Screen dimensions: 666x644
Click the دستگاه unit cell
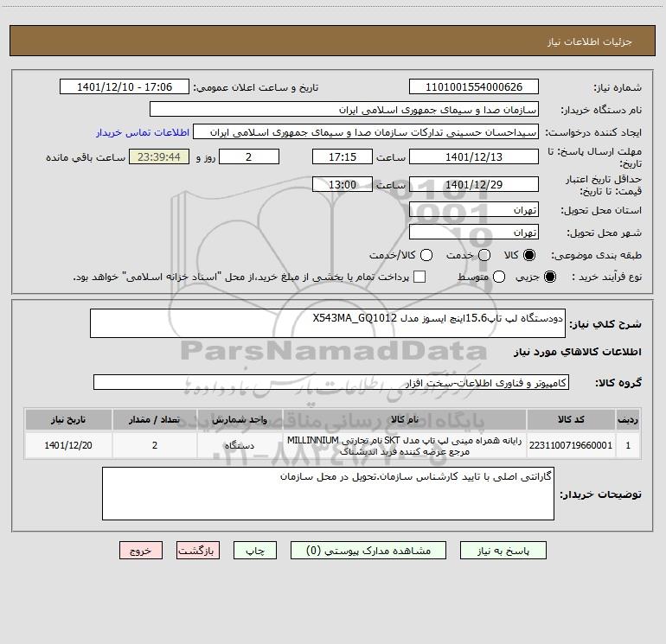[x=240, y=445]
